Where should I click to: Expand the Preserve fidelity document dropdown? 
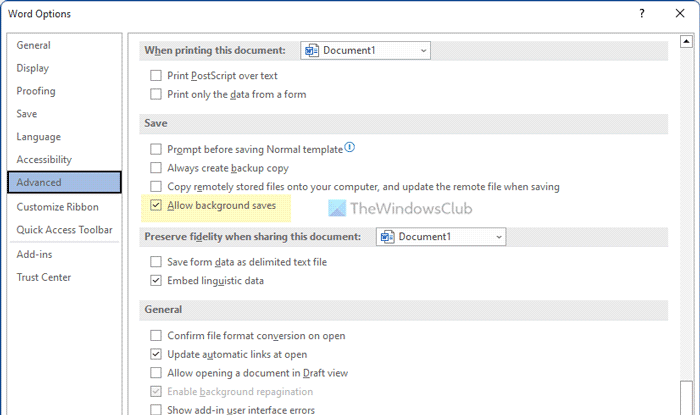(x=441, y=237)
